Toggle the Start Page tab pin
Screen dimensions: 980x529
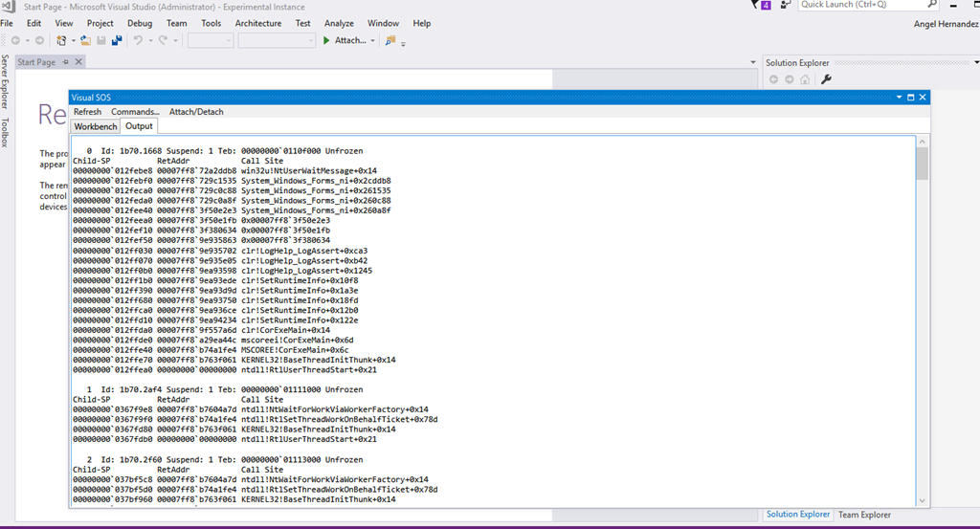click(65, 62)
